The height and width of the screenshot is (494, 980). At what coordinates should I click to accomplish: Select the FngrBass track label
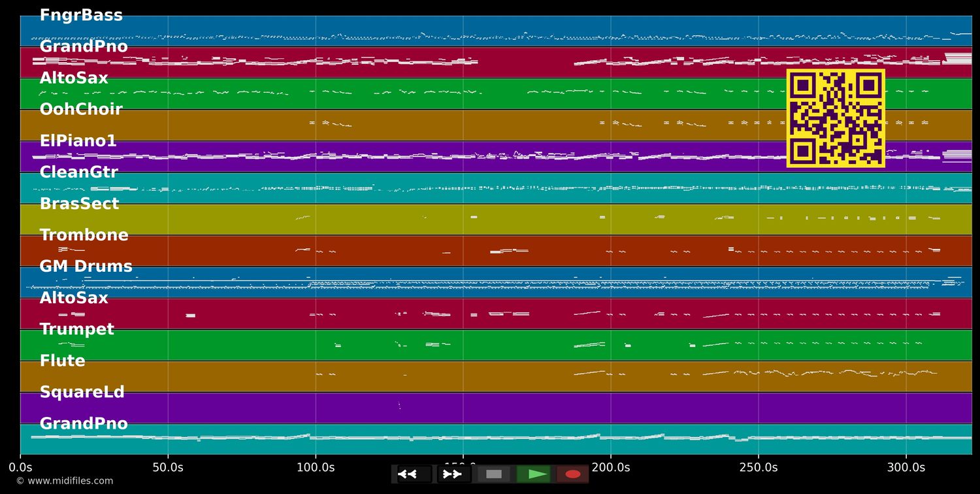[x=81, y=16]
